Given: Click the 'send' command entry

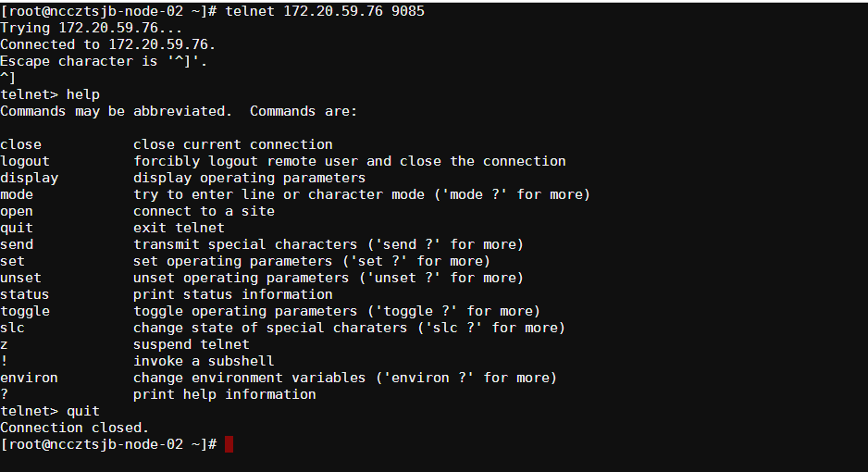Looking at the screenshot, I should [17, 244].
